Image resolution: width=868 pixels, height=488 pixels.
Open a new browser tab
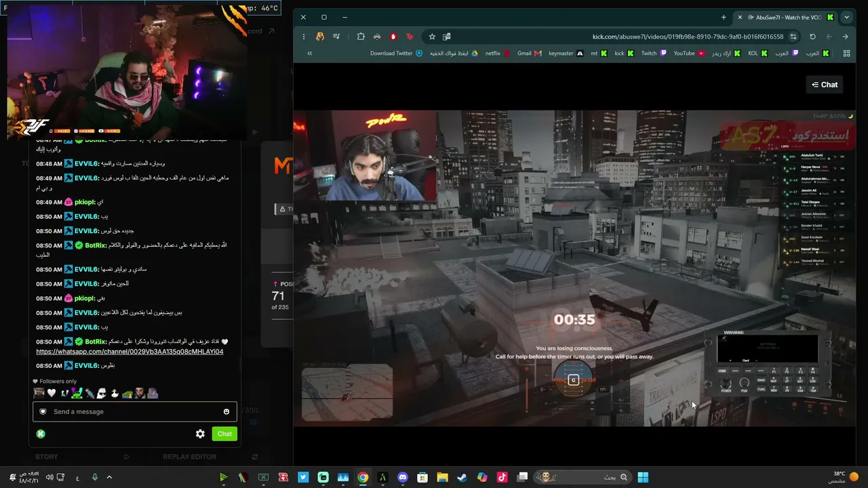point(724,17)
